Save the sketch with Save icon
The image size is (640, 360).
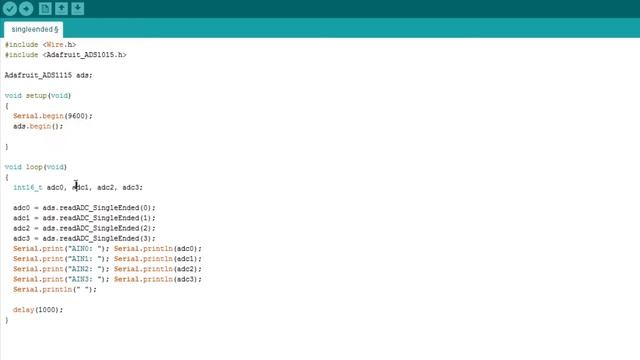[x=78, y=9]
